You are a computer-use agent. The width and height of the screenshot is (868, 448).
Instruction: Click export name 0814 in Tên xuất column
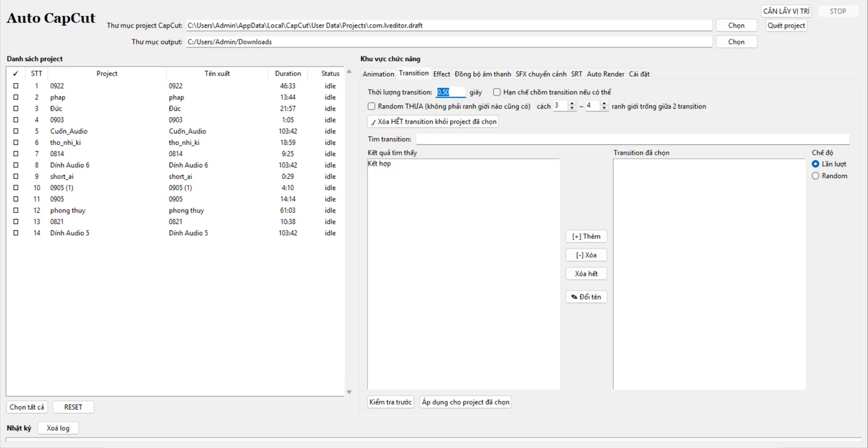coord(175,154)
